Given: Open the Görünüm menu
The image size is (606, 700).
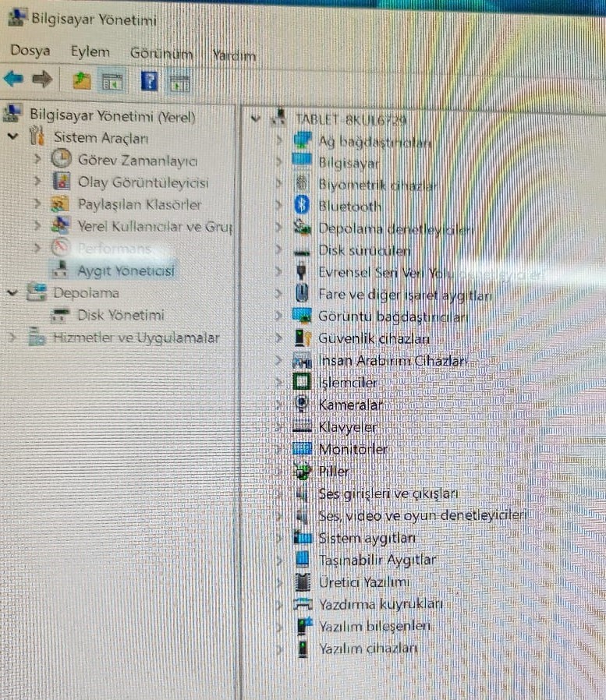Looking at the screenshot, I should click(161, 54).
